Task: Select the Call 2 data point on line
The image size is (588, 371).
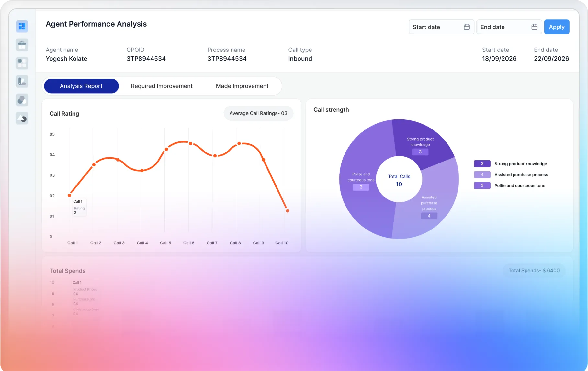Action: [x=94, y=165]
